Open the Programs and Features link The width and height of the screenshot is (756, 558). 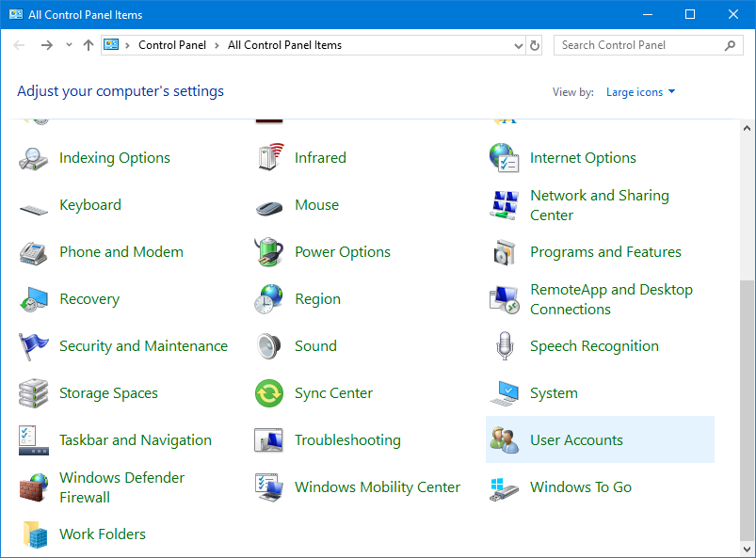(x=605, y=252)
